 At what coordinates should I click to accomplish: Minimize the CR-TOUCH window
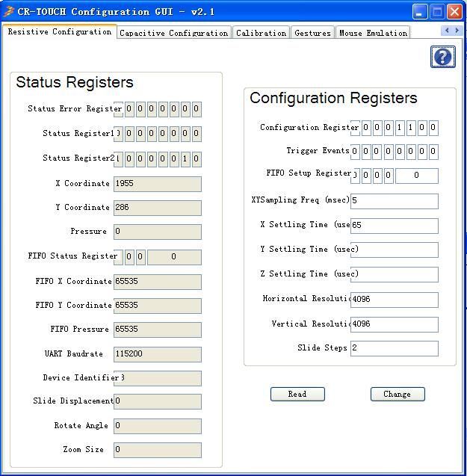[x=419, y=12]
